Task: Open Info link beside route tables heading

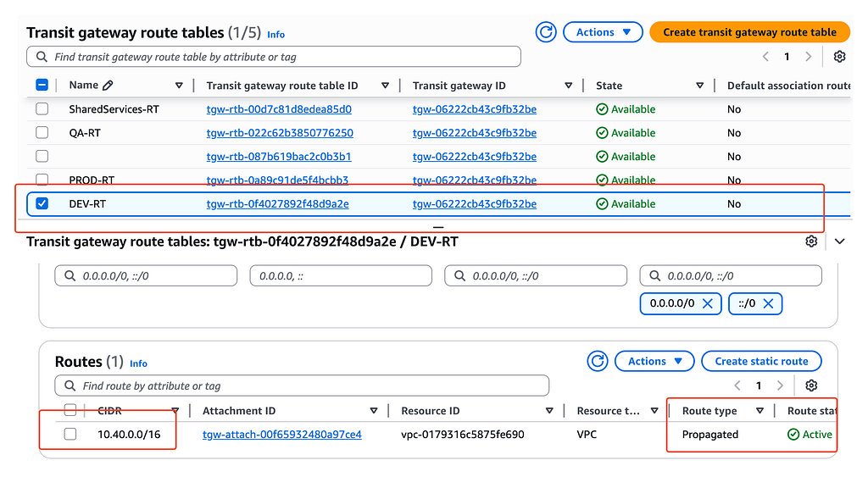Action: pos(275,34)
